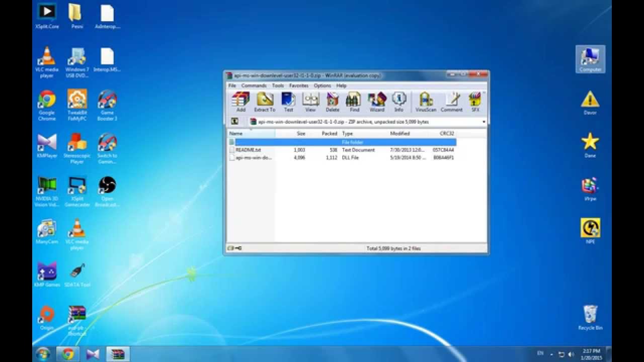Viewport: 644px width, 362px height.
Task: Sort by the Name column header
Action: 251,134
